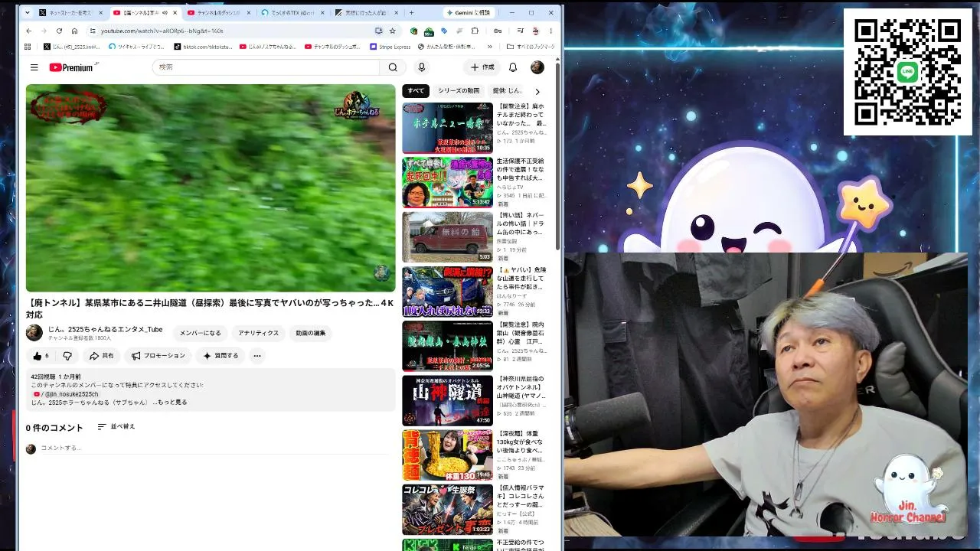The height and width of the screenshot is (551, 980).
Task: Click the 質問する button
Action: click(x=220, y=356)
